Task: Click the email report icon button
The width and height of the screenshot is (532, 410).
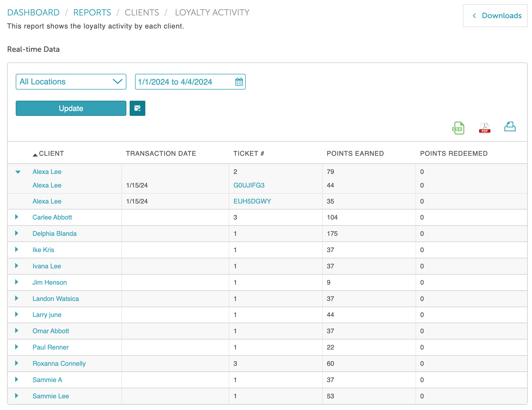Action: click(x=137, y=108)
